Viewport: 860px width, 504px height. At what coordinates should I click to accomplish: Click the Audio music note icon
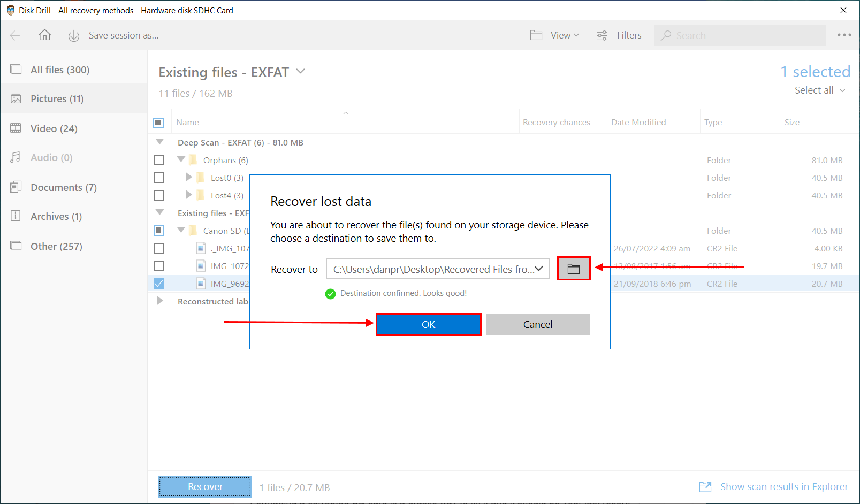[x=16, y=157]
